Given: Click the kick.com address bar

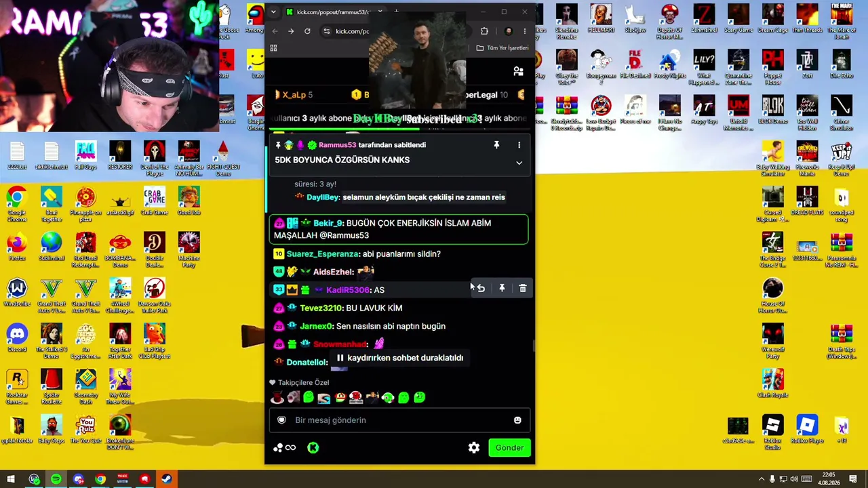Looking at the screenshot, I should coord(395,31).
